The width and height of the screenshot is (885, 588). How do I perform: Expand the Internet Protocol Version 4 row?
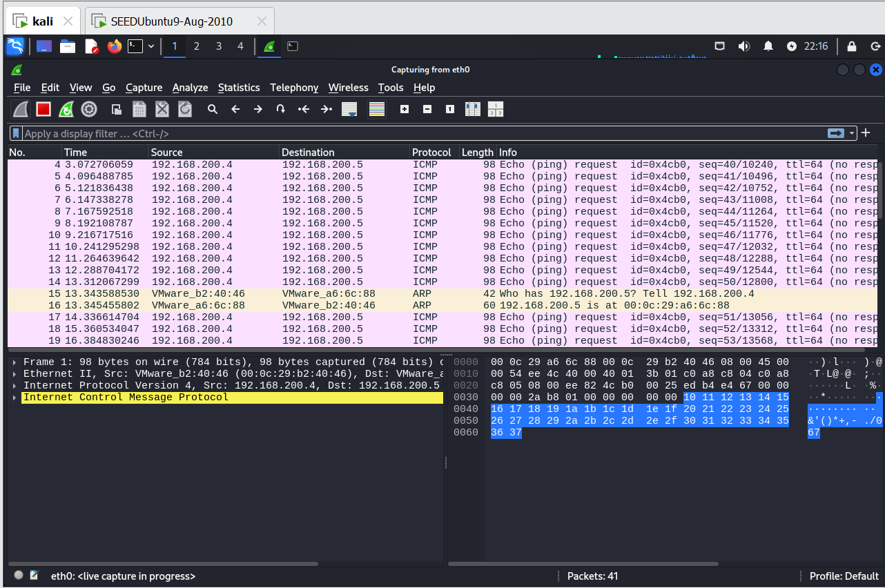(x=14, y=386)
